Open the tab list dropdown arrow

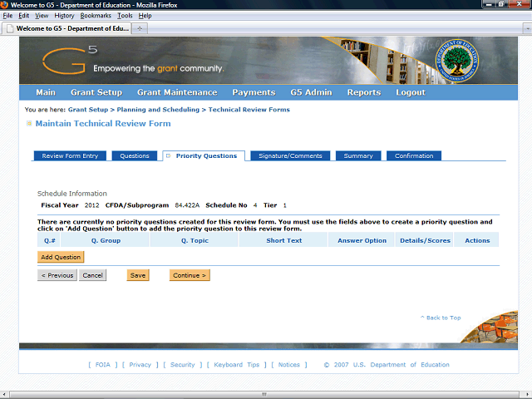(x=527, y=29)
